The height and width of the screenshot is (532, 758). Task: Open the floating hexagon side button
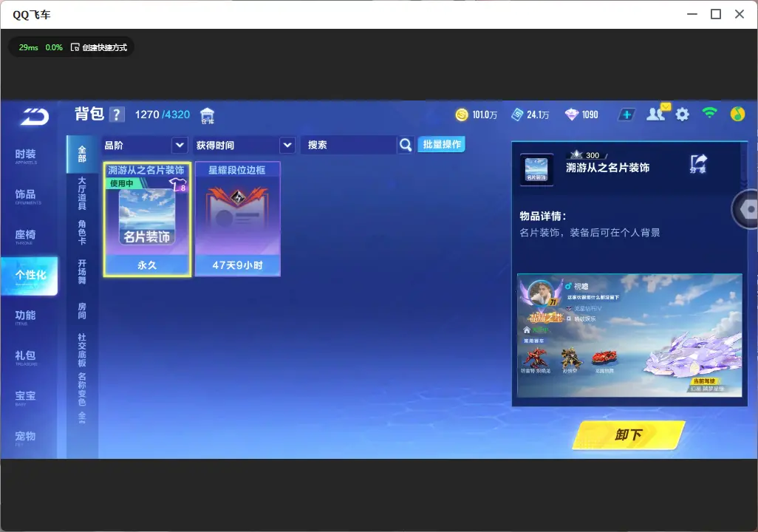coord(745,209)
